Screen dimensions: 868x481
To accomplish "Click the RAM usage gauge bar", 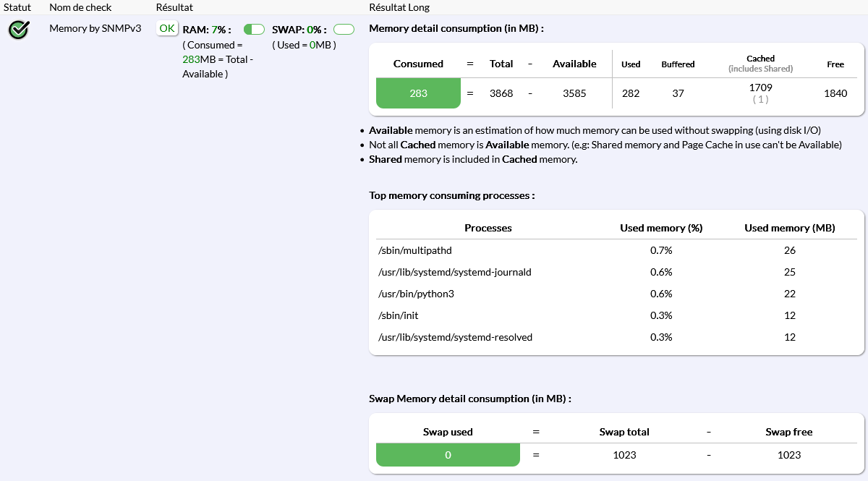I will click(x=254, y=30).
